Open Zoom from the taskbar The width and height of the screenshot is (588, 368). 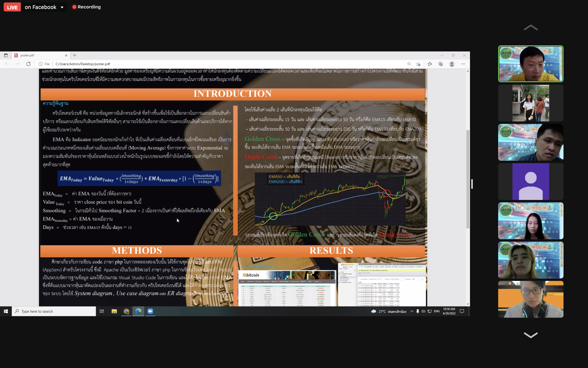tap(150, 311)
